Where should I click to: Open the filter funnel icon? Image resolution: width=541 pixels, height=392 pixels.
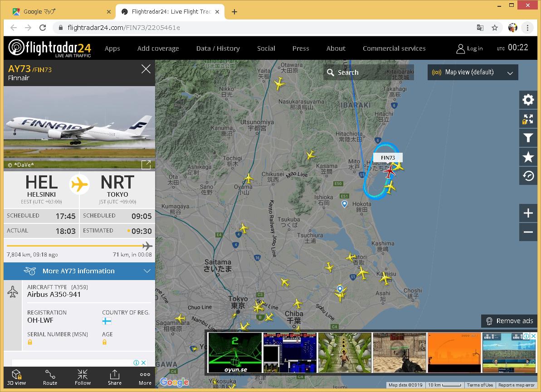528,138
